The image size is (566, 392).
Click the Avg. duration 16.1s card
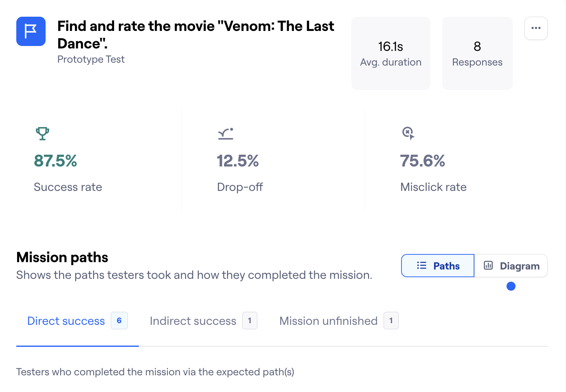391,53
